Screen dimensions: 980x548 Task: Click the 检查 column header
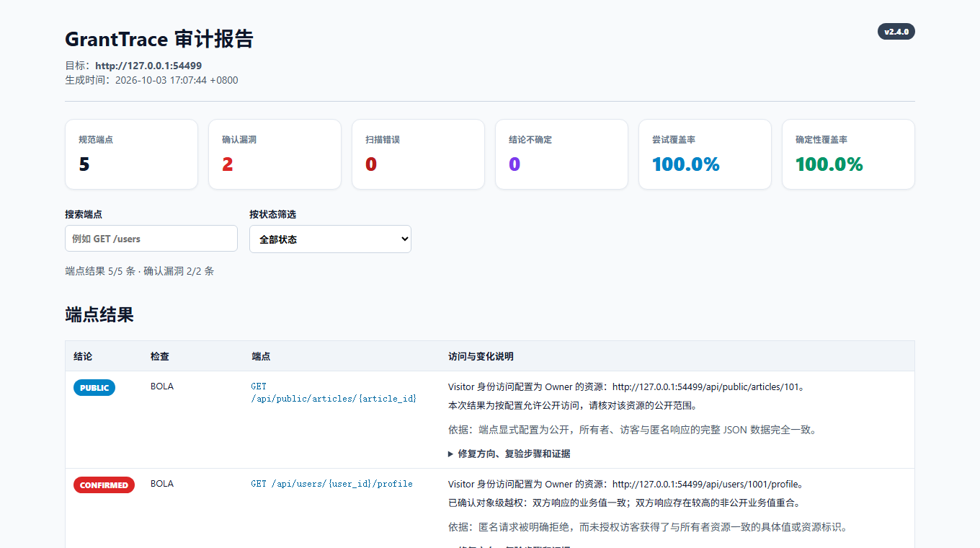[x=160, y=356]
